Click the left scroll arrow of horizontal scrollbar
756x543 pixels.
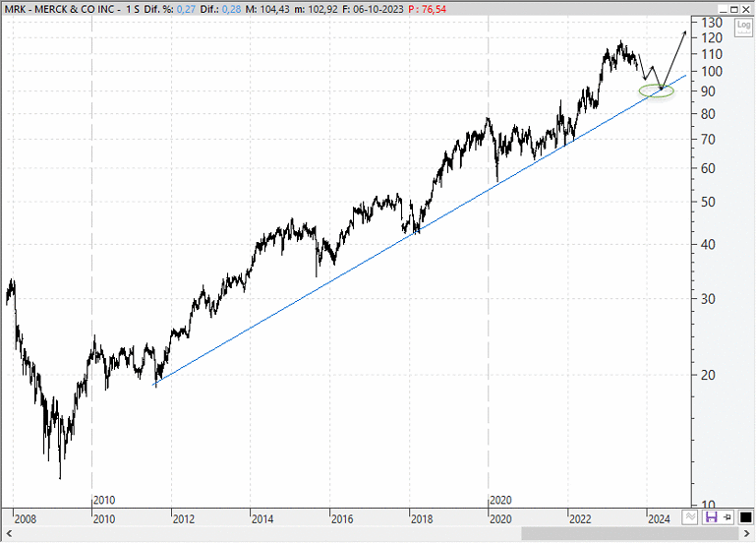[8, 533]
